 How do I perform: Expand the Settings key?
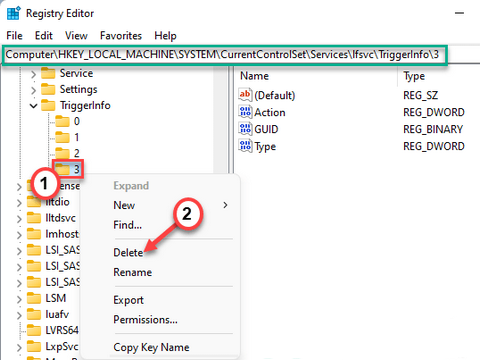point(33,90)
